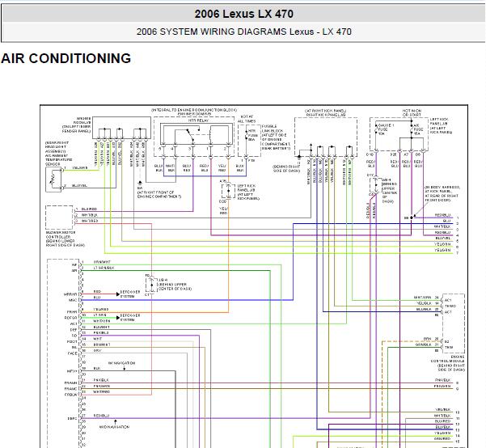Viewport: 486px width, 448px height.
Task: Click the "BLOWER MOTOR CONTROLLER" label
Action: click(61, 235)
